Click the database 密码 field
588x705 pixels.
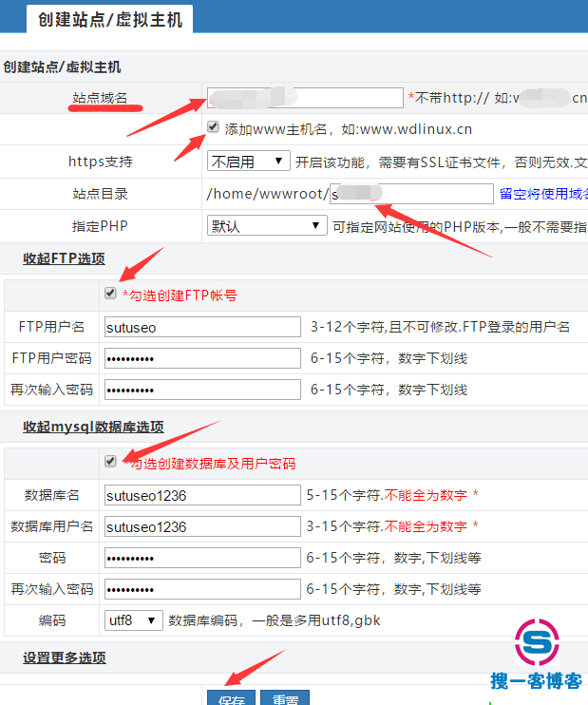coord(202,558)
